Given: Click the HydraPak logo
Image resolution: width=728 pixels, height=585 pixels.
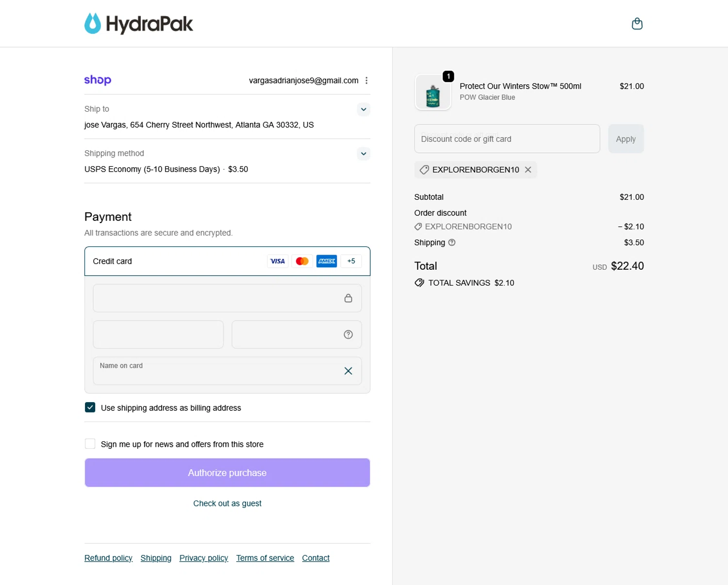Looking at the screenshot, I should 139,24.
